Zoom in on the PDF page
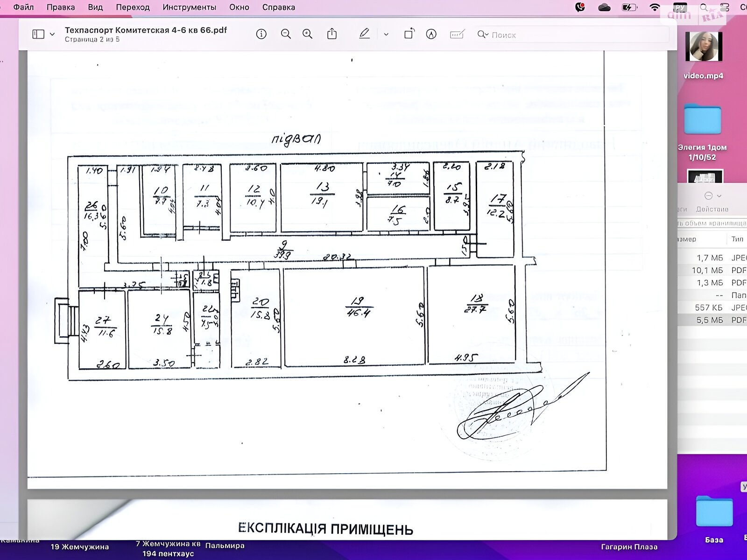Screen dimensions: 747x560 (x=307, y=34)
